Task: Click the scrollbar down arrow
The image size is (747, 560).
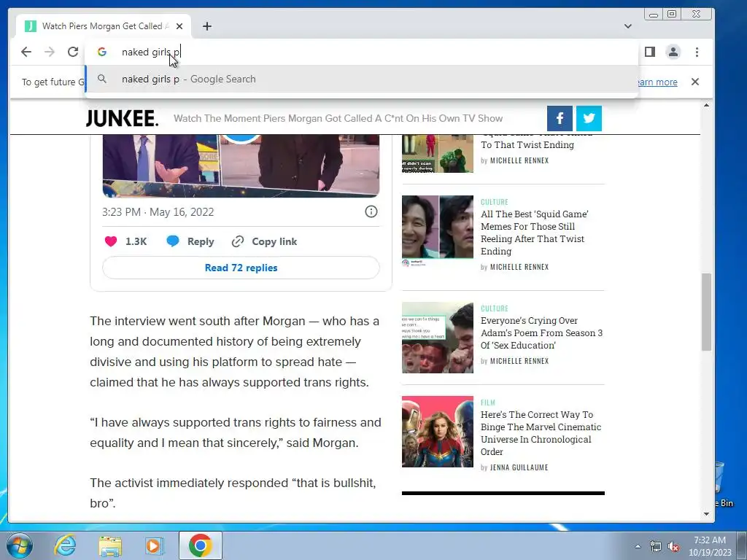Action: (706, 514)
